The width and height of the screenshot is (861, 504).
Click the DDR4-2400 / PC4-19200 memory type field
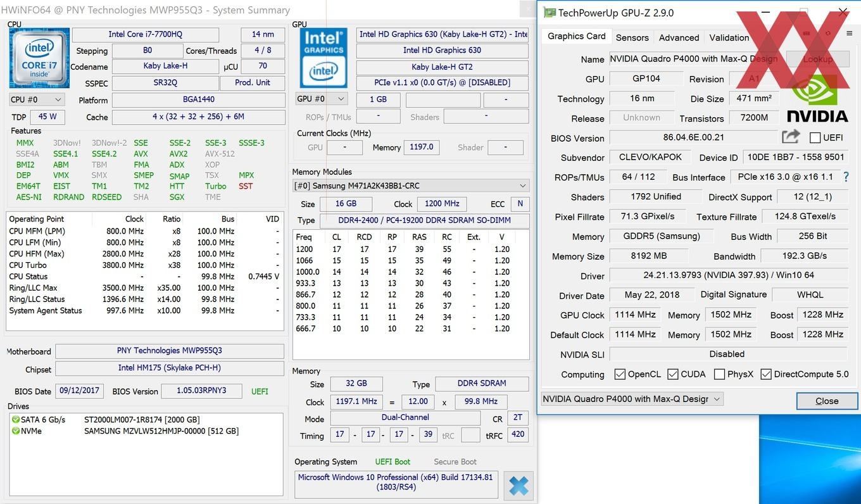coord(425,220)
